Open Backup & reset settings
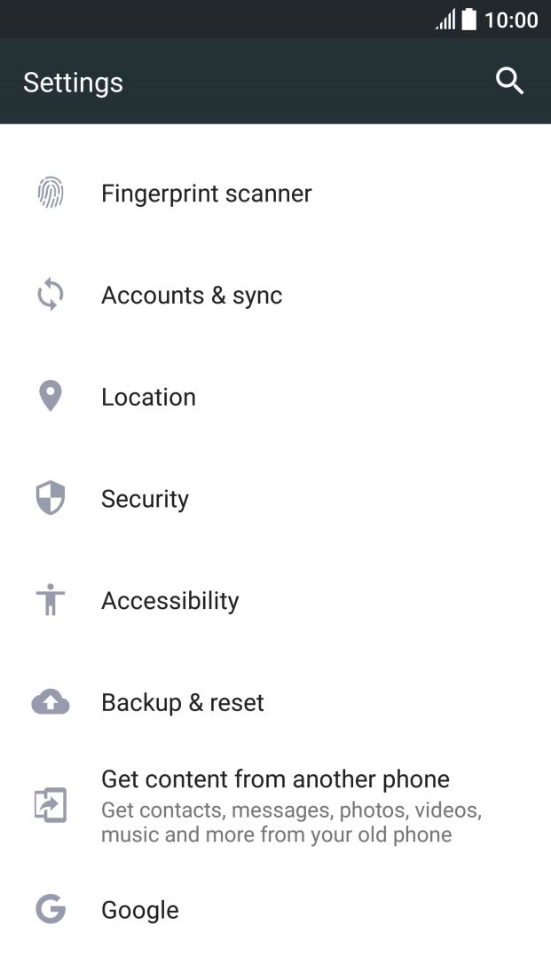 [x=183, y=703]
